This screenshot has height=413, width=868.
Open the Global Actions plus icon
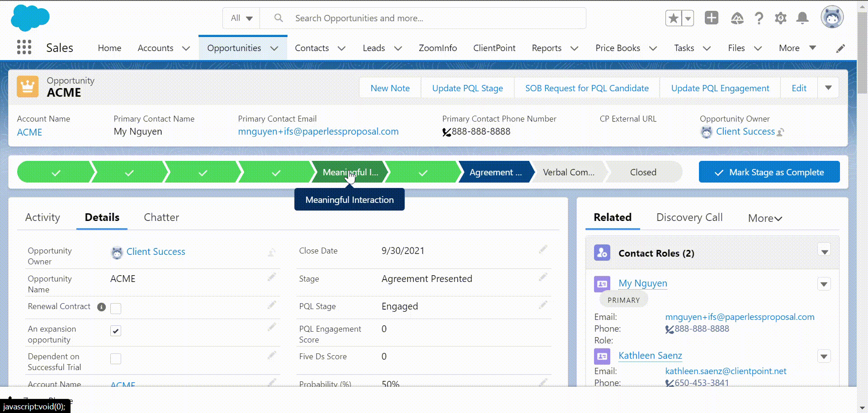point(712,18)
